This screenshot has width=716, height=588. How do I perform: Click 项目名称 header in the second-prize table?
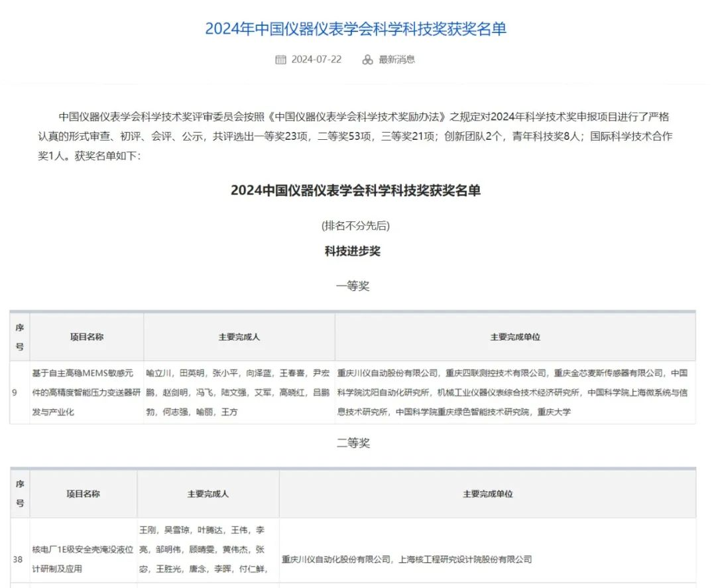click(84, 494)
